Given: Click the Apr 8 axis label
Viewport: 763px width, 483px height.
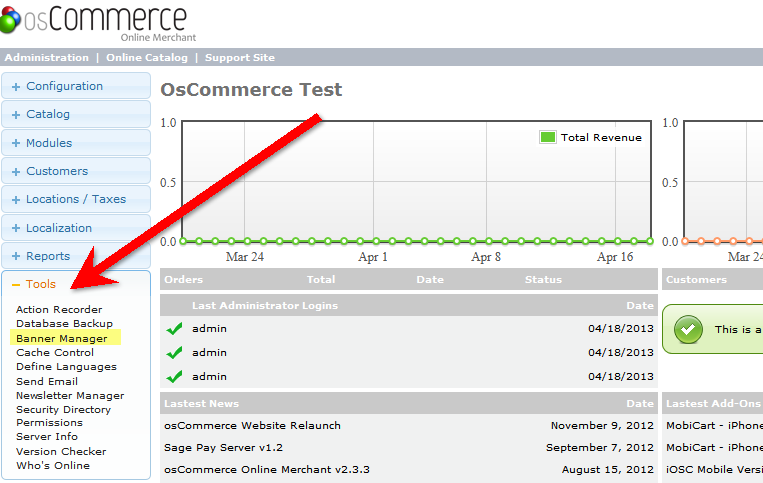Looking at the screenshot, I should click(x=486, y=257).
